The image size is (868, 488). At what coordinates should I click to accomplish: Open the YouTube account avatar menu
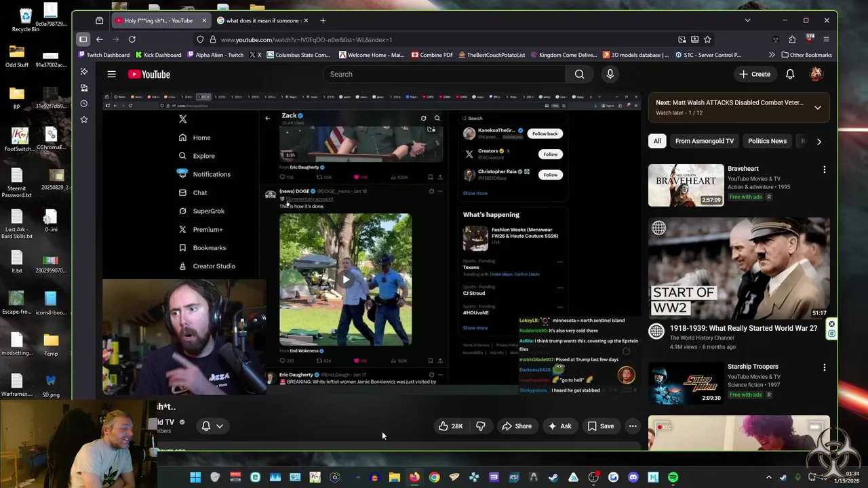pos(816,74)
